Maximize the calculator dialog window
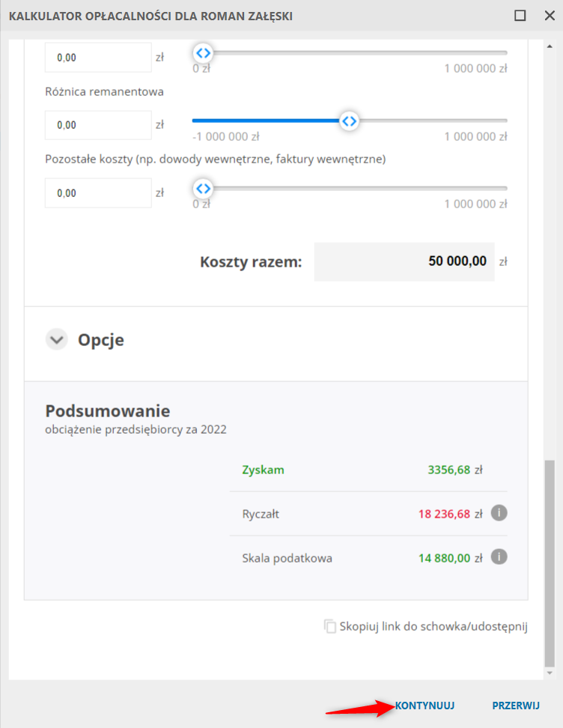 point(520,15)
